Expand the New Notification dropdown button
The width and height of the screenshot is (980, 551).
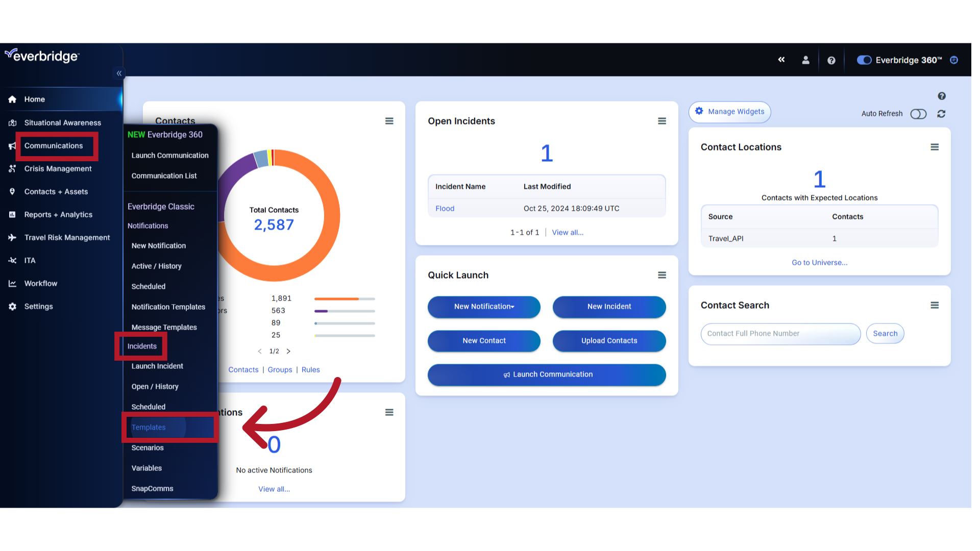pyautogui.click(x=484, y=307)
